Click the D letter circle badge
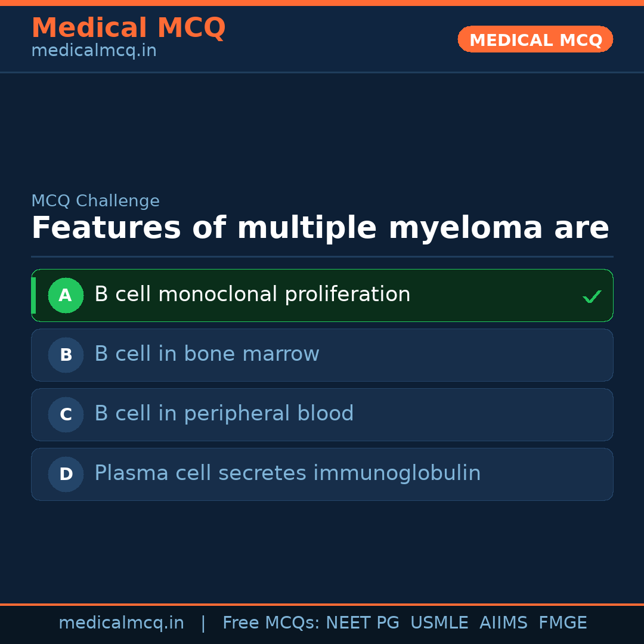644x644 pixels. tap(66, 474)
